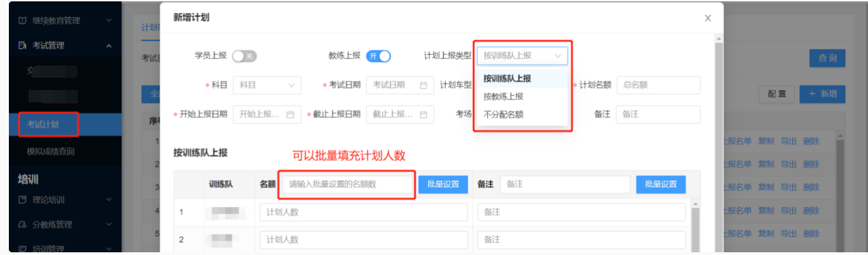The height and width of the screenshot is (255, 868).
Task: Click the + 新增 button
Action: [823, 94]
